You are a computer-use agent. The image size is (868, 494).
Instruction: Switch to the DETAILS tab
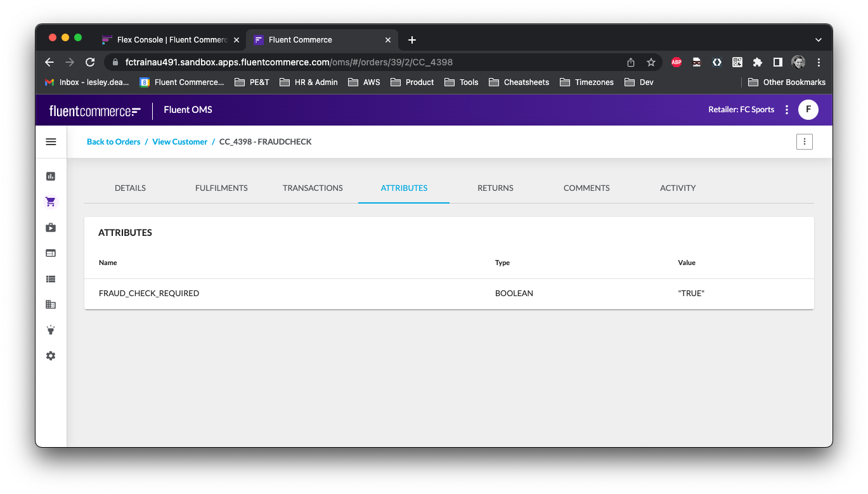[131, 188]
